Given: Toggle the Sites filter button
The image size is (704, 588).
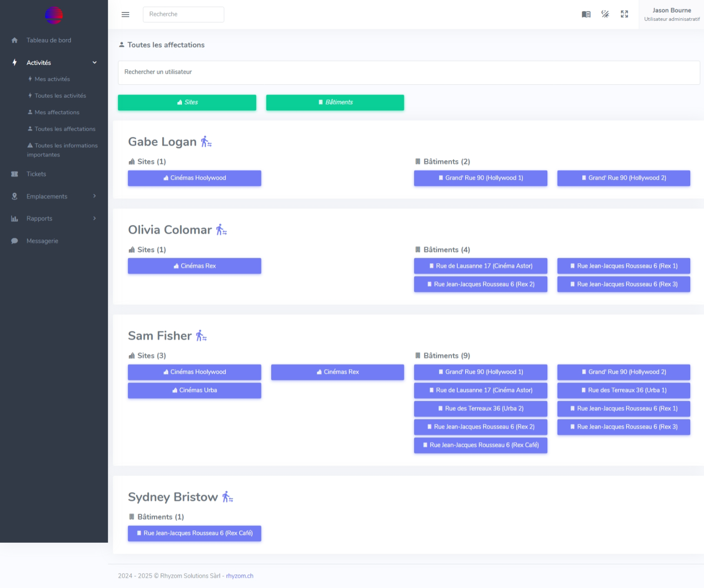Looking at the screenshot, I should point(187,103).
